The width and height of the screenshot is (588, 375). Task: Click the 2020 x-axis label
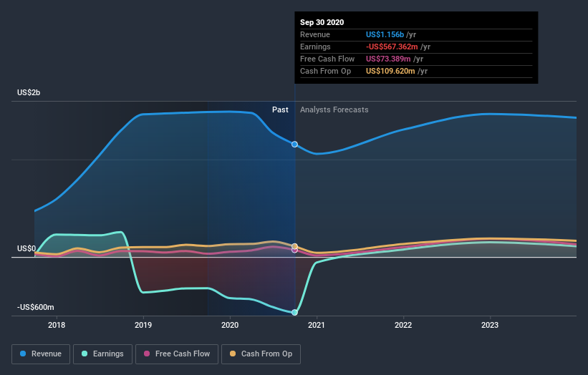click(x=230, y=325)
